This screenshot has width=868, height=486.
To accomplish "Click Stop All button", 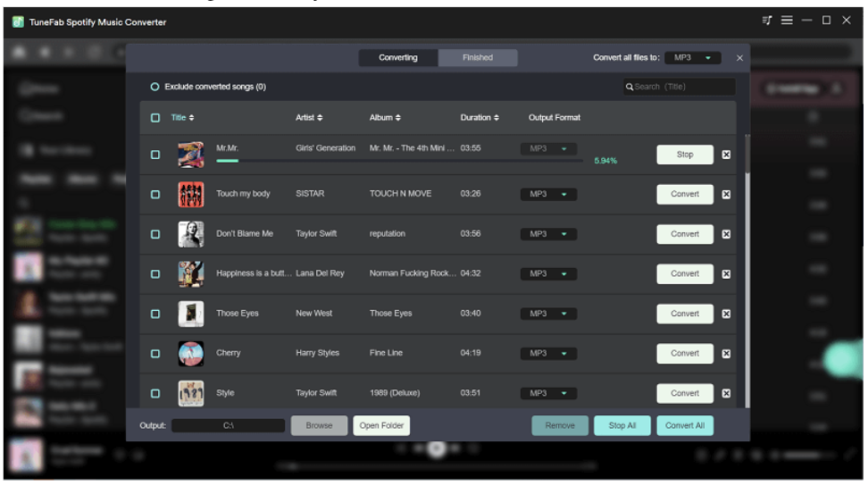I will [622, 425].
